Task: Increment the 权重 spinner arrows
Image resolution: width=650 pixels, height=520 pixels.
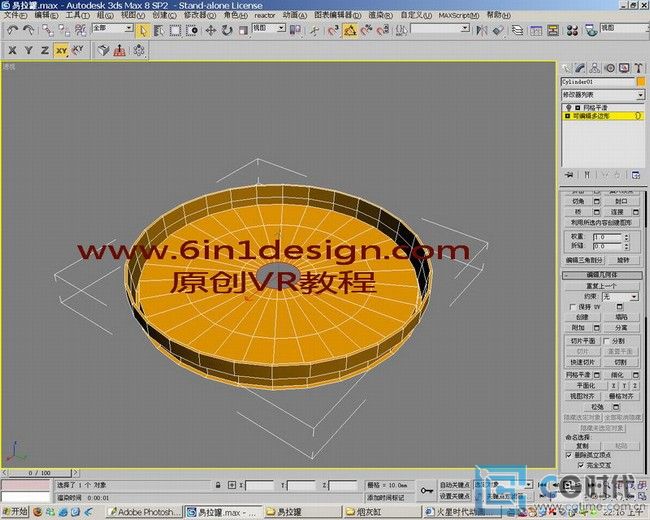Action: pyautogui.click(x=627, y=237)
